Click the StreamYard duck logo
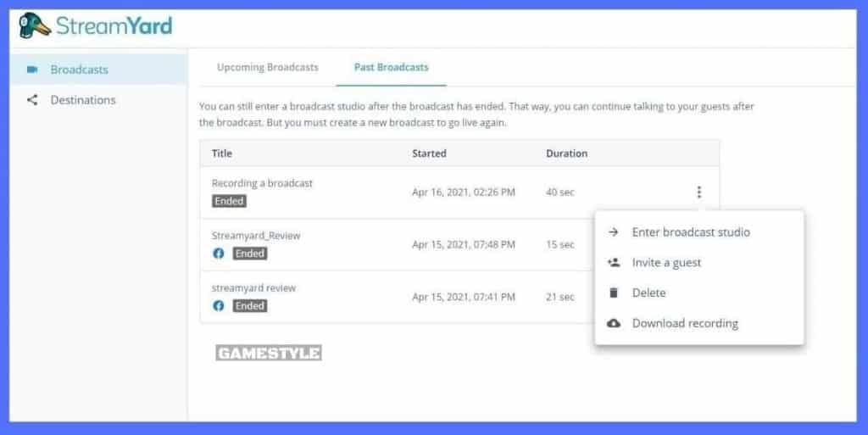868x435 pixels. pyautogui.click(x=35, y=25)
